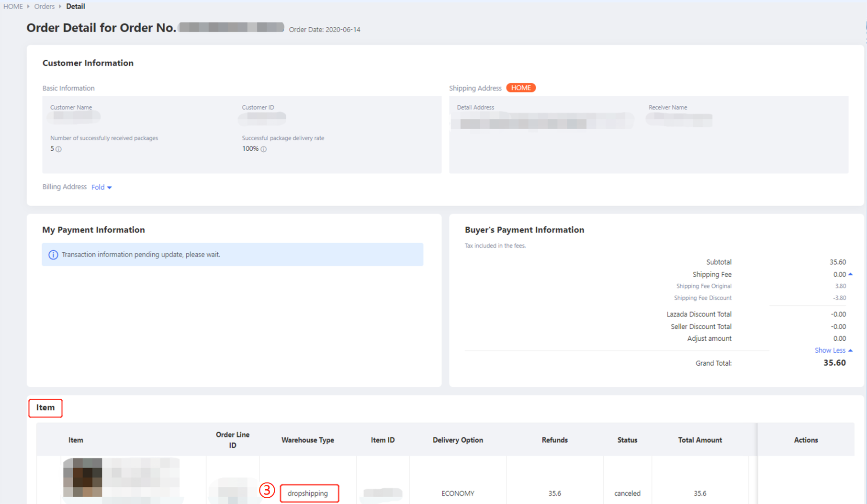
Task: Click the ECONOMY delivery option
Action: pos(457,493)
